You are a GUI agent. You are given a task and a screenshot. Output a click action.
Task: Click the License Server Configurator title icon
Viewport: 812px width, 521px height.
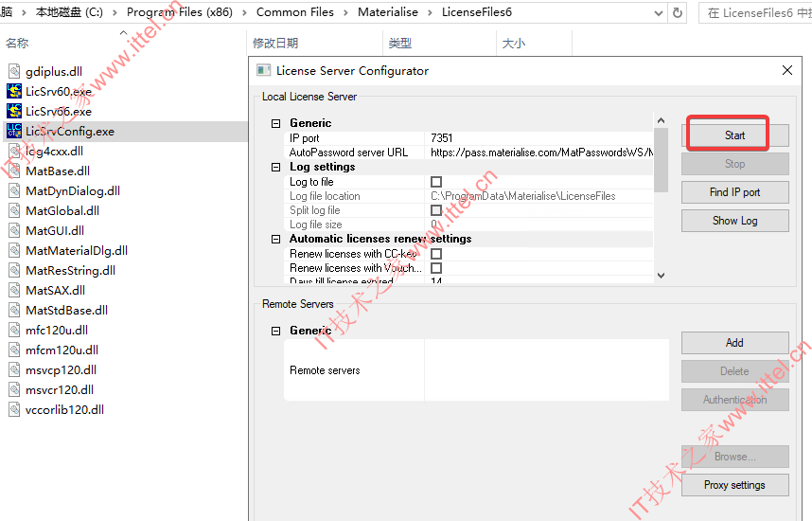pos(264,70)
